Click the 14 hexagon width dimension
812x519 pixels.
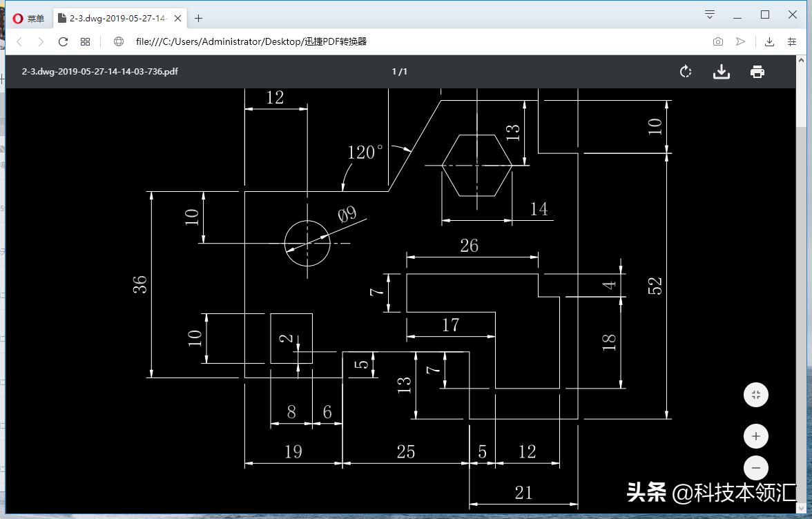pos(539,209)
